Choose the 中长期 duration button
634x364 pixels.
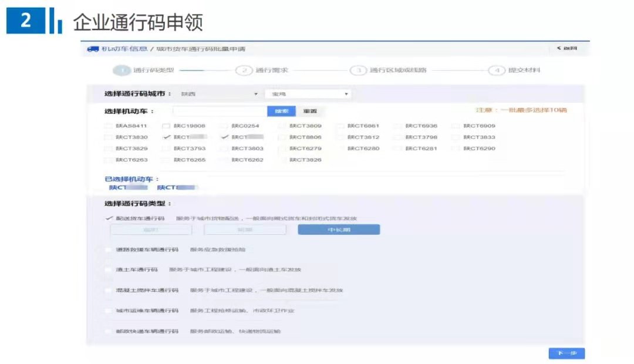pos(339,230)
